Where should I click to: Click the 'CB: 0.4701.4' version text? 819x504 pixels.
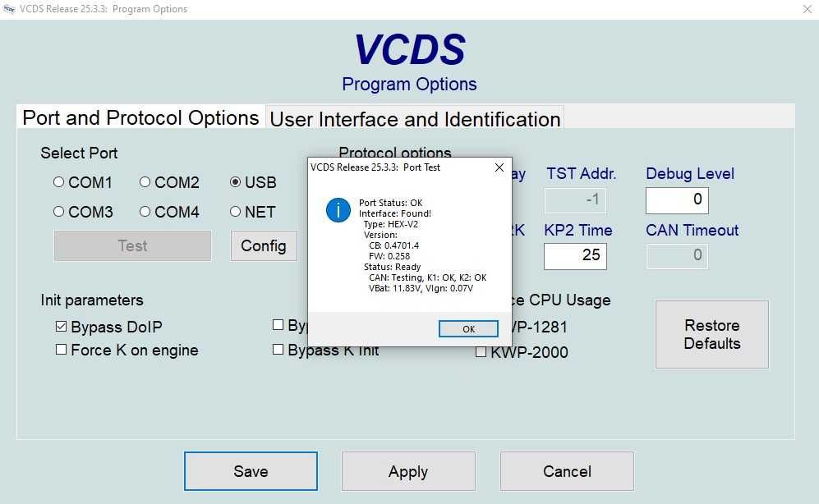[393, 245]
